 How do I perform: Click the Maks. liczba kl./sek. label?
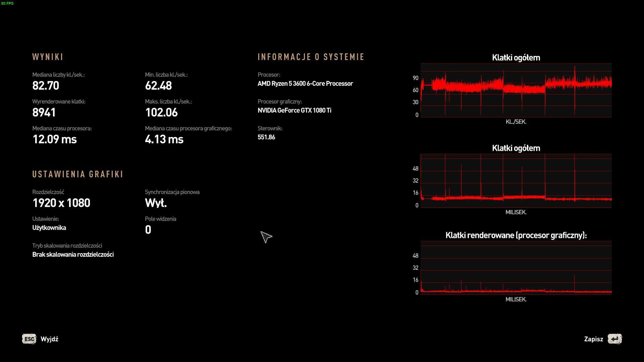168,102
